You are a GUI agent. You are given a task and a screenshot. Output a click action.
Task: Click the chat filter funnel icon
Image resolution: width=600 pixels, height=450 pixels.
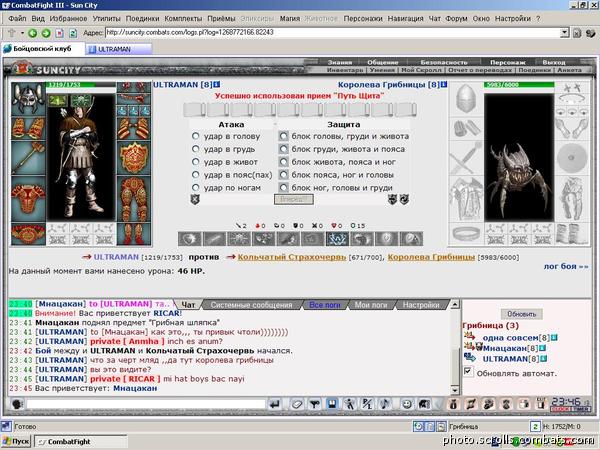pyautogui.click(x=314, y=404)
